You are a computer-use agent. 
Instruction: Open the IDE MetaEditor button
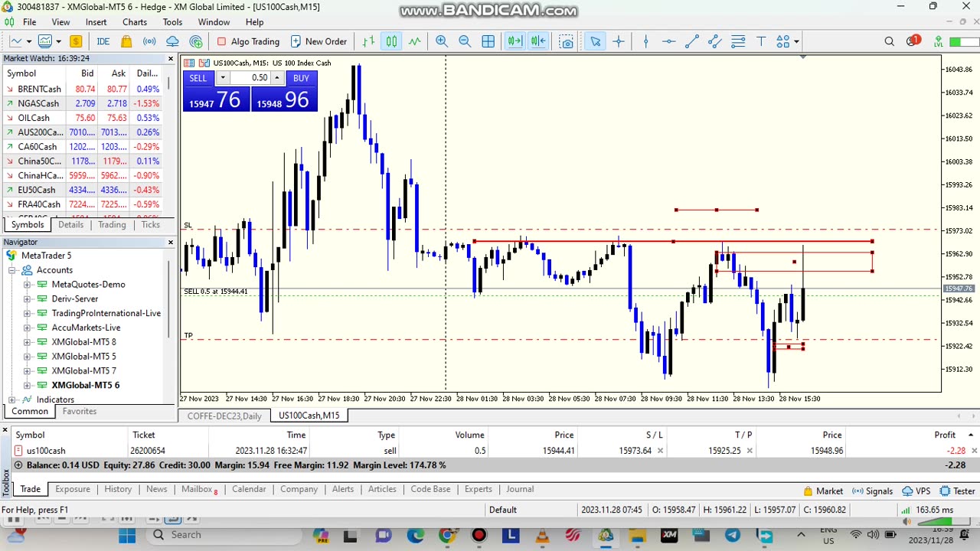(x=103, y=41)
